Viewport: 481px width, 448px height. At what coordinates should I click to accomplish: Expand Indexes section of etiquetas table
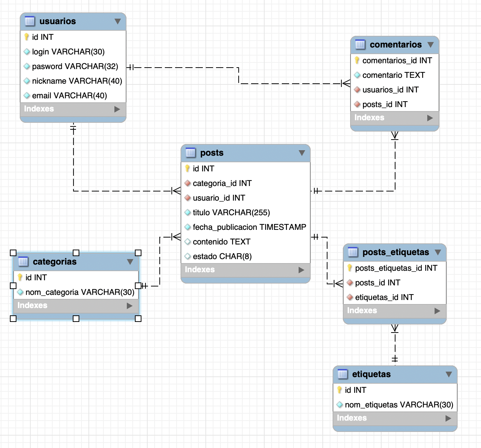click(448, 418)
